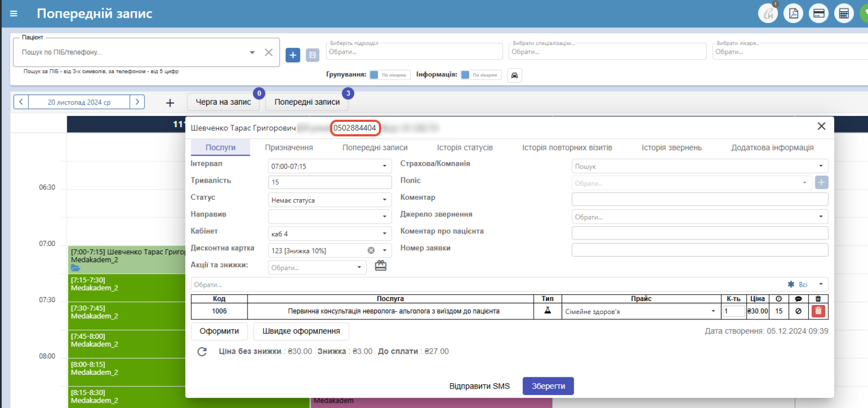Go to previous day with left arrow

click(x=21, y=102)
